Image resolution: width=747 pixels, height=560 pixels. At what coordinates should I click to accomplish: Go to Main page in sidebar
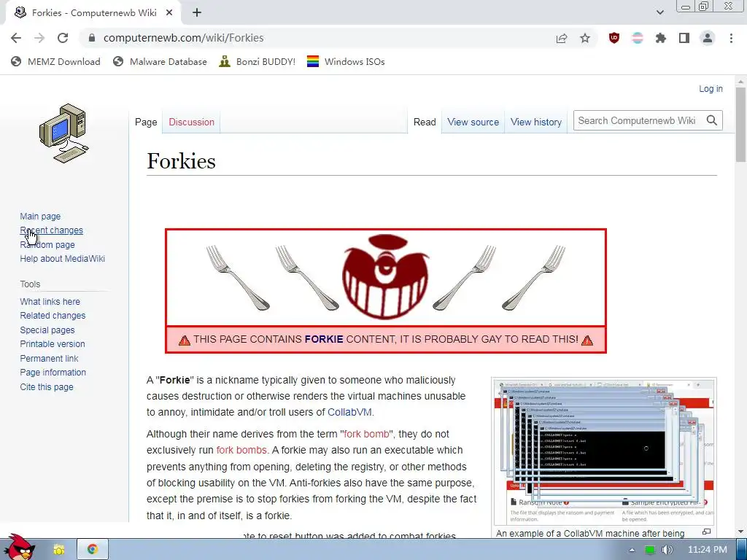40,216
